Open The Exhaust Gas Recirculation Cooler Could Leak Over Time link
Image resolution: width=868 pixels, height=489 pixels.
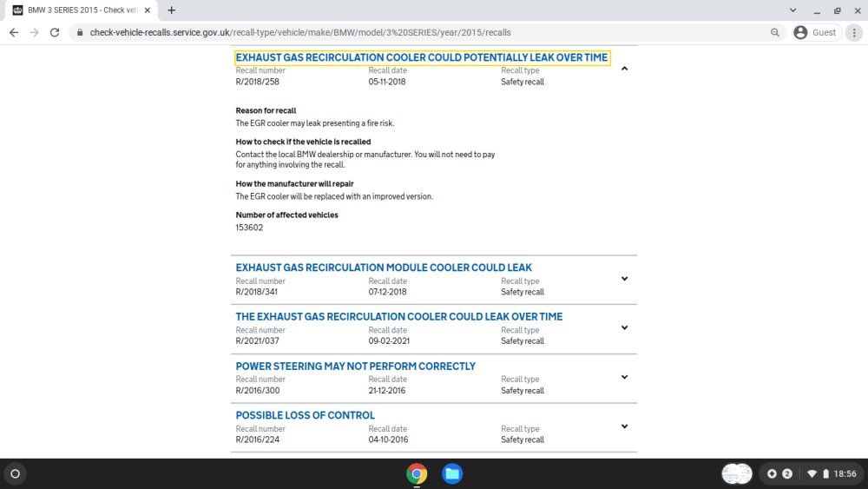[x=399, y=317]
